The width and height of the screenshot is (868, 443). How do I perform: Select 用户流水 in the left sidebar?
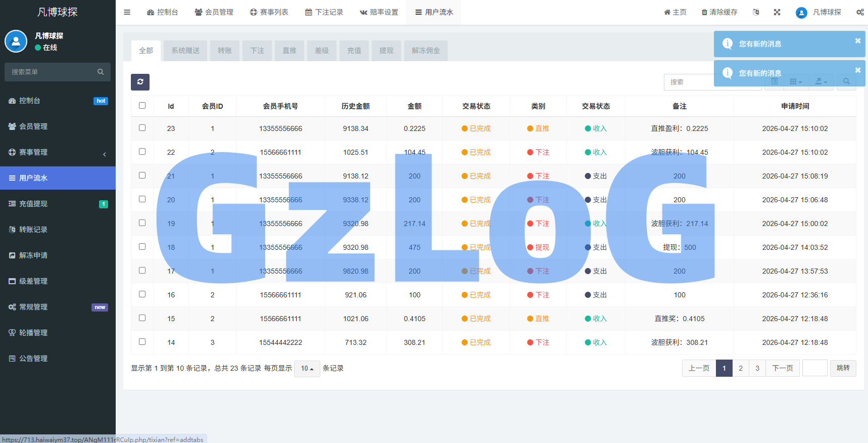coord(58,178)
